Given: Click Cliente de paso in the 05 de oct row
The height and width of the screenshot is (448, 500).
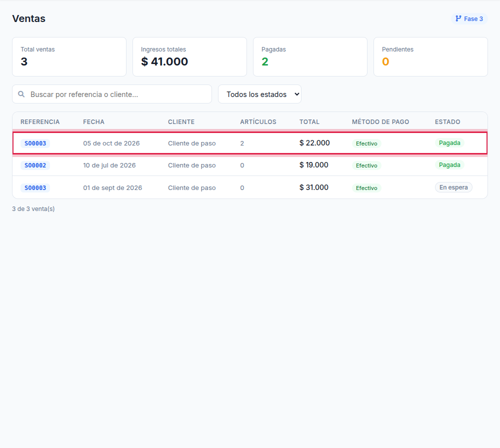Looking at the screenshot, I should click(x=191, y=143).
